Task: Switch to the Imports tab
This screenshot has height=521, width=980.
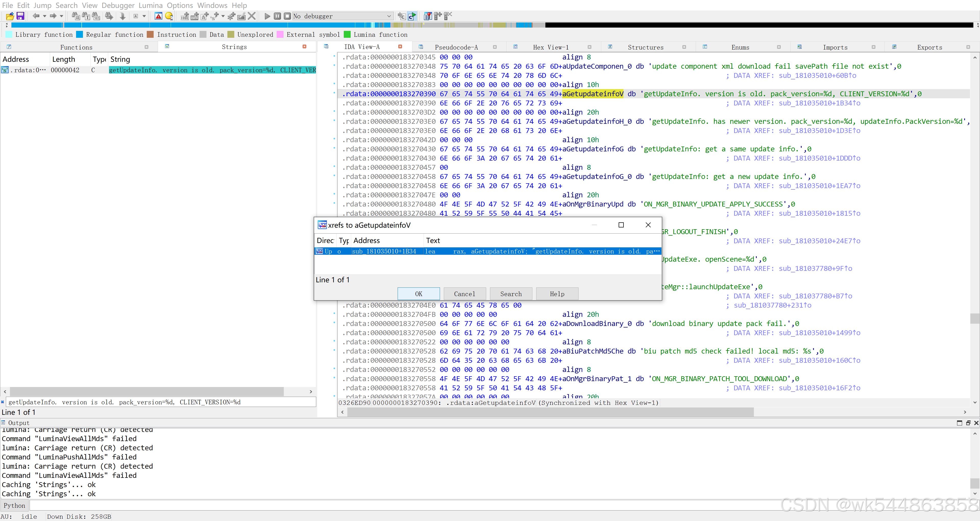Action: [x=835, y=47]
